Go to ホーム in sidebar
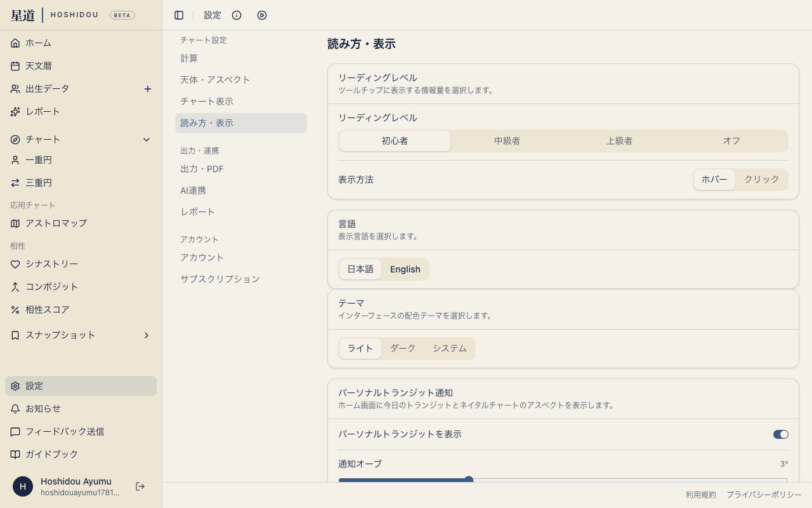The height and width of the screenshot is (508, 812). pyautogui.click(x=81, y=43)
